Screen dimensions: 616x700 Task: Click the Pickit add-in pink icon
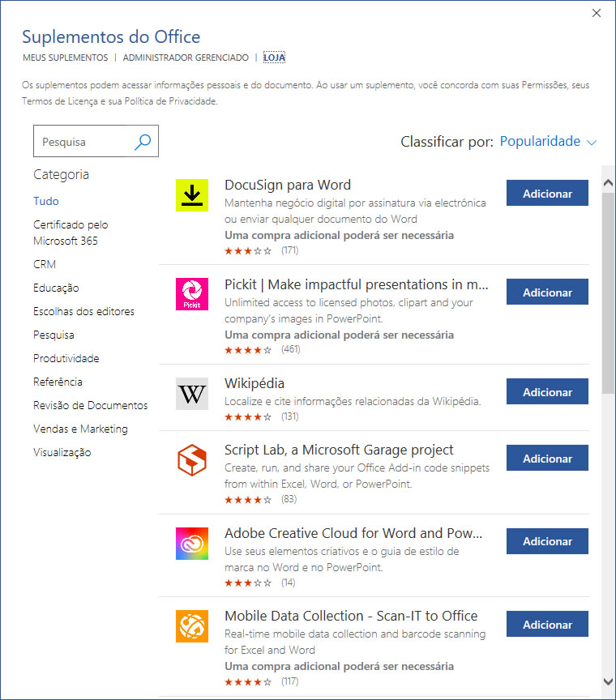tap(192, 294)
